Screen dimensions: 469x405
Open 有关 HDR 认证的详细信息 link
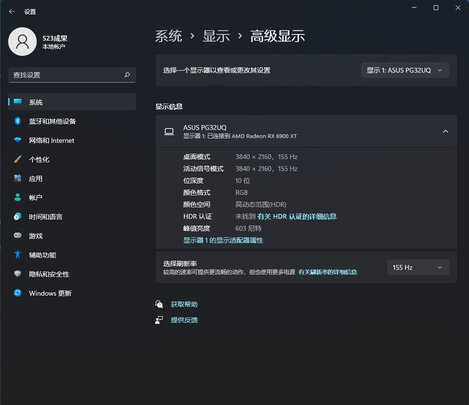pyautogui.click(x=297, y=216)
